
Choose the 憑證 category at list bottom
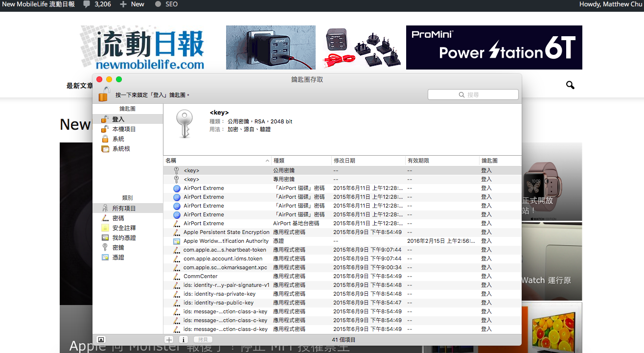[x=118, y=258]
